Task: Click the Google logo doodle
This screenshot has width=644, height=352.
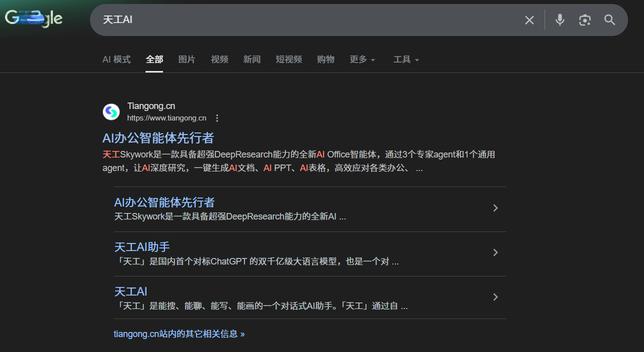Action: click(x=33, y=18)
